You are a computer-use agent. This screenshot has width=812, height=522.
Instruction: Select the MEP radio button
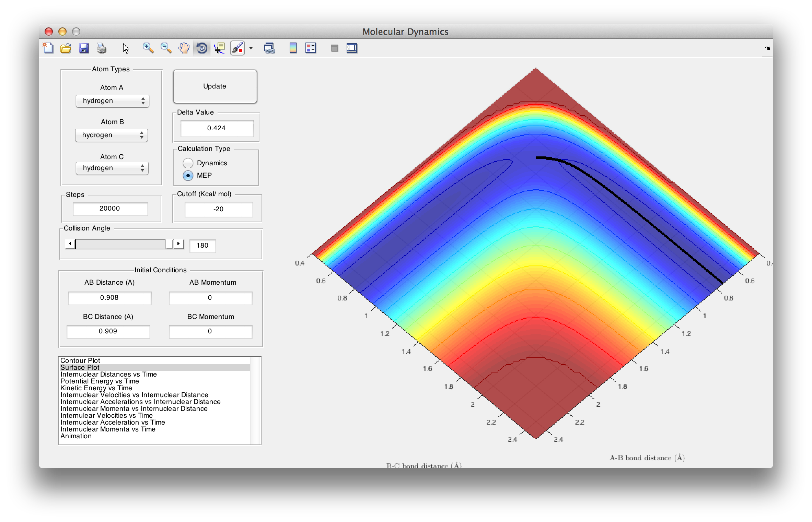(x=188, y=175)
